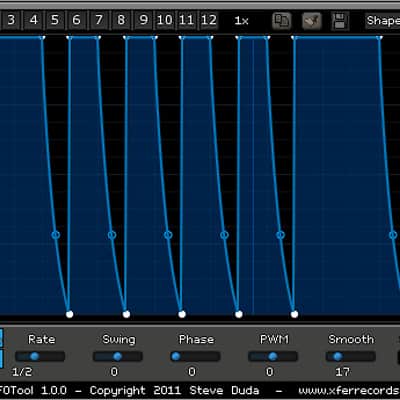
Task: Open the 1x graph multiplier selector
Action: pos(241,21)
